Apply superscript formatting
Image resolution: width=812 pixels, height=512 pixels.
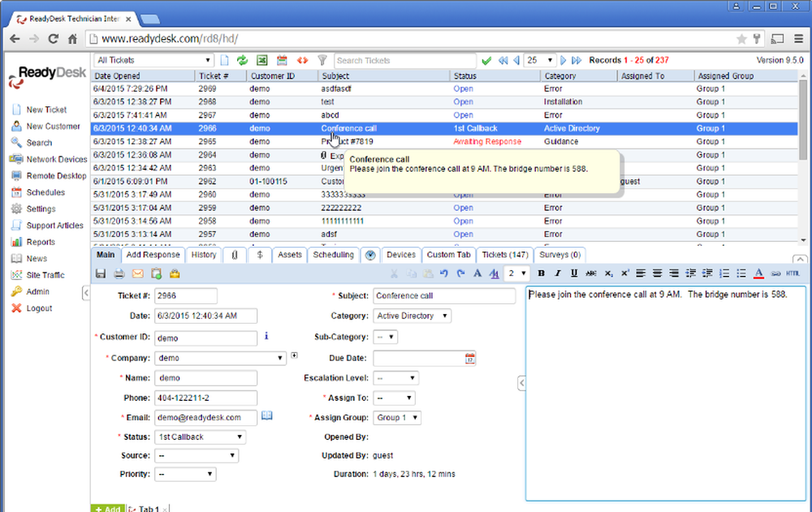(624, 273)
